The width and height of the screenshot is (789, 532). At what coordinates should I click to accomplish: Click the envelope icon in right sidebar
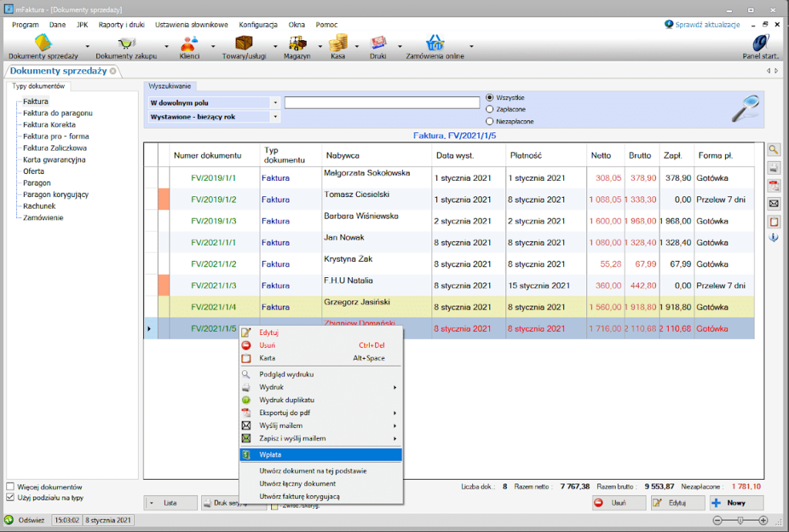point(774,204)
